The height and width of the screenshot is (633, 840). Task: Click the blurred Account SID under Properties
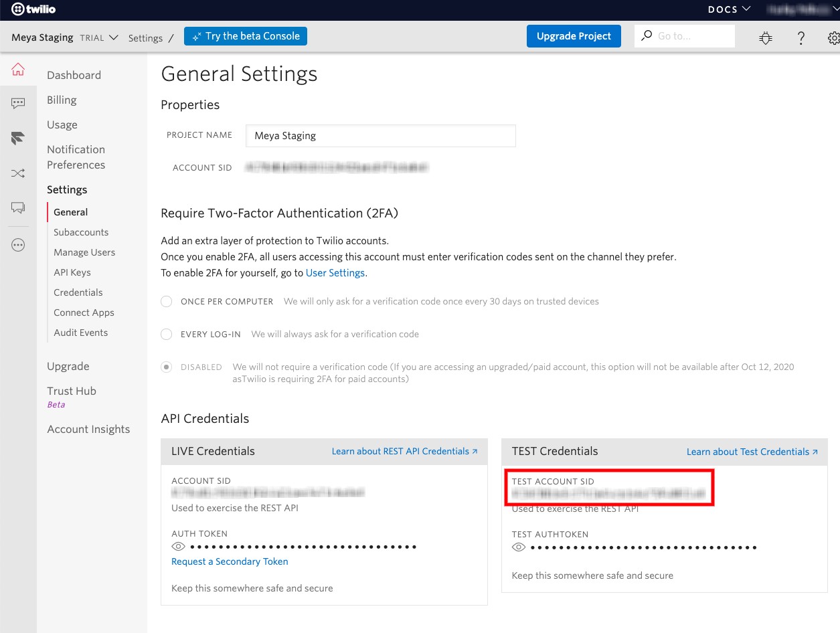(x=337, y=167)
